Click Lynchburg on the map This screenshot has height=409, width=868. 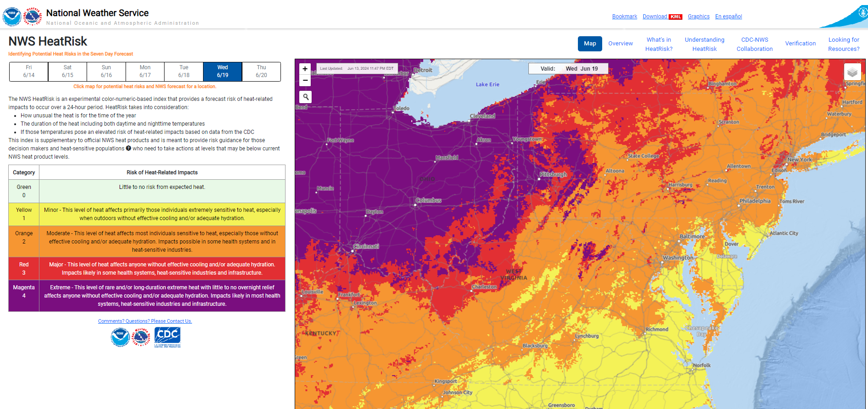(587, 336)
